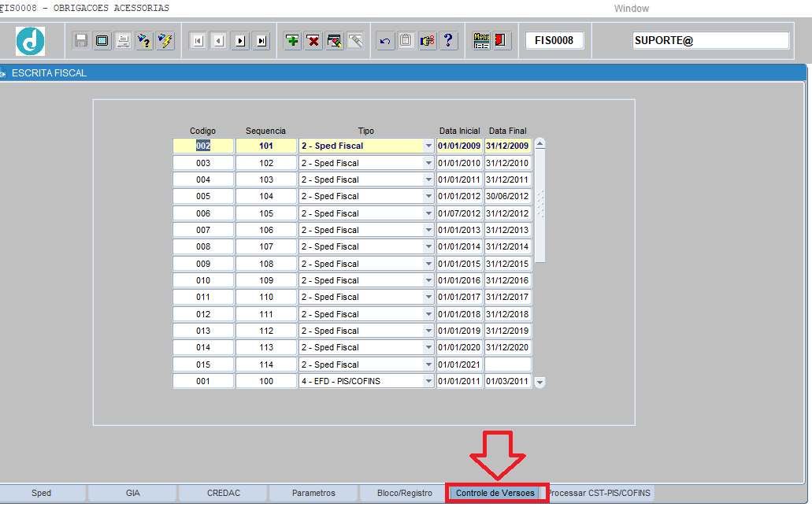Screen dimensions: 812x507
Task: Exit form with red door icon
Action: point(501,40)
